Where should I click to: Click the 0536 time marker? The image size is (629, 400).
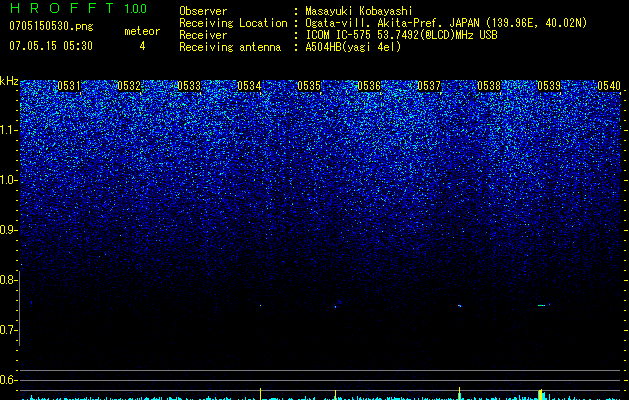[x=369, y=86]
